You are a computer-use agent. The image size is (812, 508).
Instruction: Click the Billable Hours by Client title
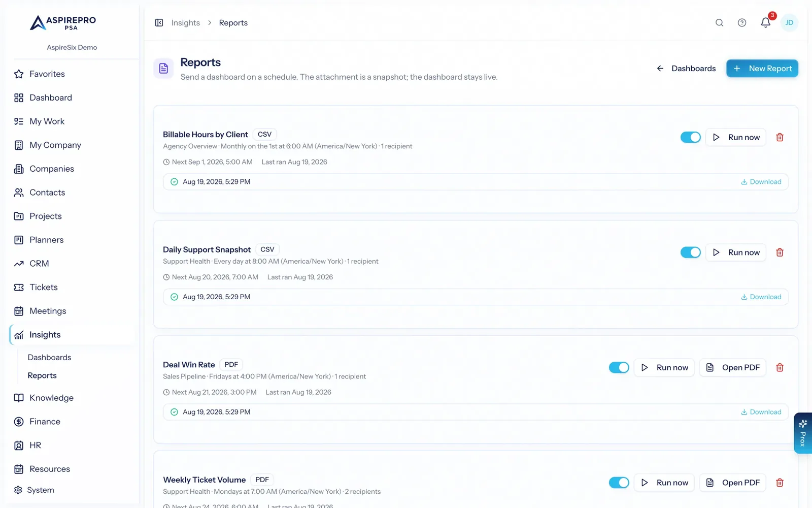(206, 135)
